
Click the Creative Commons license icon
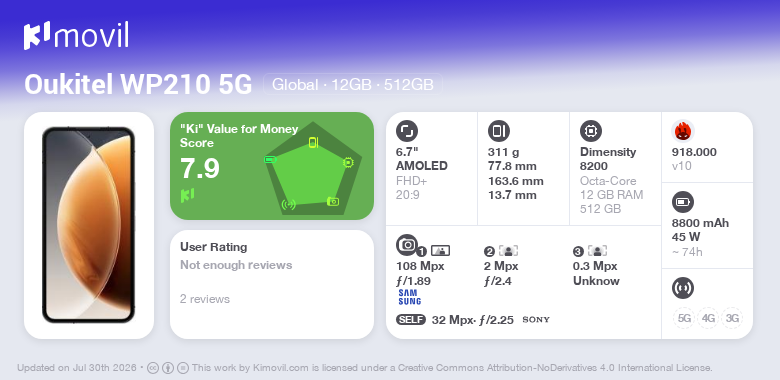(x=153, y=368)
